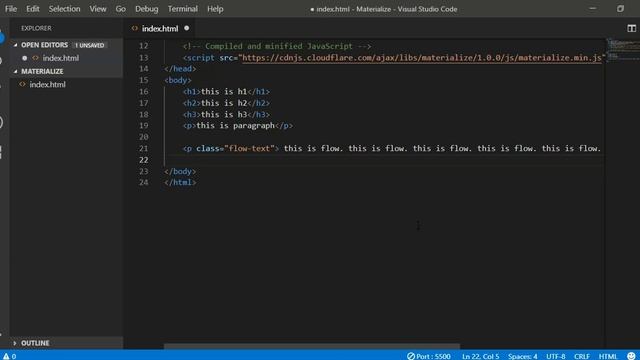Open the Edit menu
640x360 pixels.
click(33, 9)
